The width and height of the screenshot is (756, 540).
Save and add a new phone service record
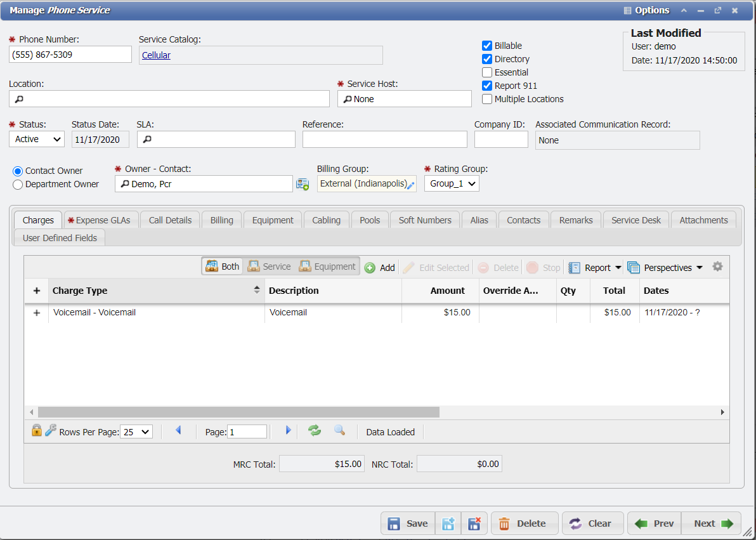click(449, 523)
